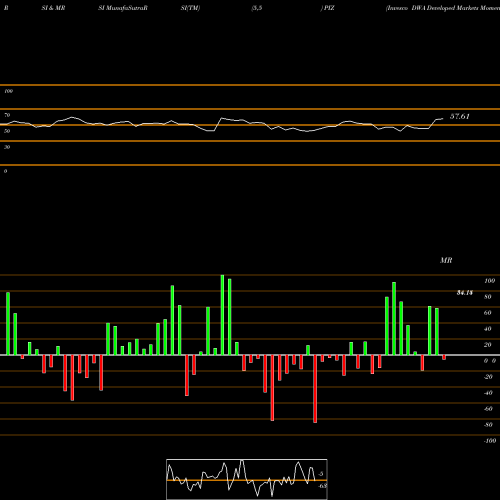
Task: Click the 60 label on the MR axis
Action: (487, 313)
